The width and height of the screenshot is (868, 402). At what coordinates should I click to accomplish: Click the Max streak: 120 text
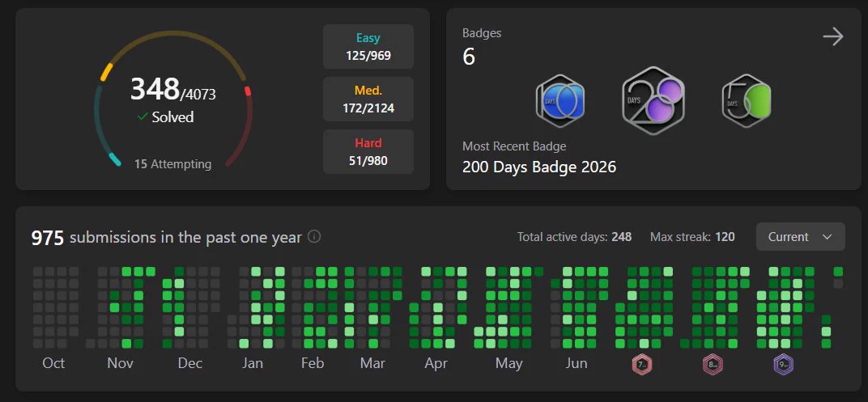pos(692,237)
